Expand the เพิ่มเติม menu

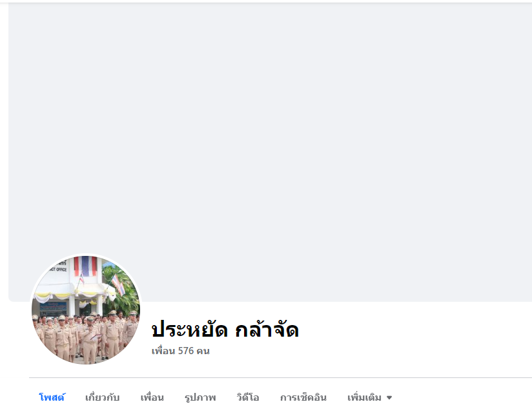tap(369, 397)
